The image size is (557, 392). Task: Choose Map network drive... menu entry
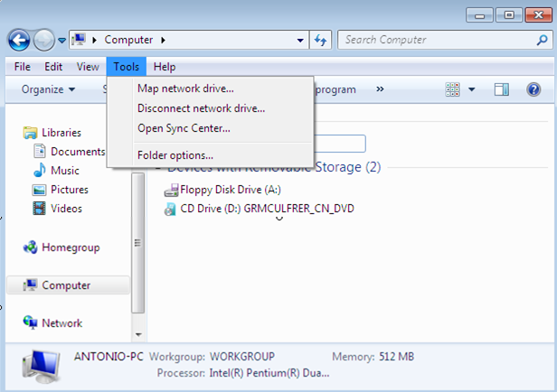pos(185,89)
